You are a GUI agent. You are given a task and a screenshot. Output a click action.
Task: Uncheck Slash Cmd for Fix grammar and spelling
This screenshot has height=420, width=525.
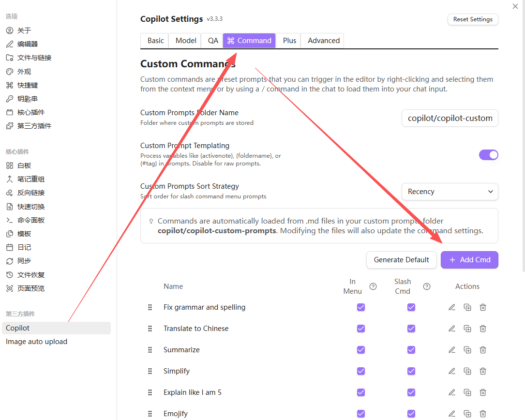411,307
